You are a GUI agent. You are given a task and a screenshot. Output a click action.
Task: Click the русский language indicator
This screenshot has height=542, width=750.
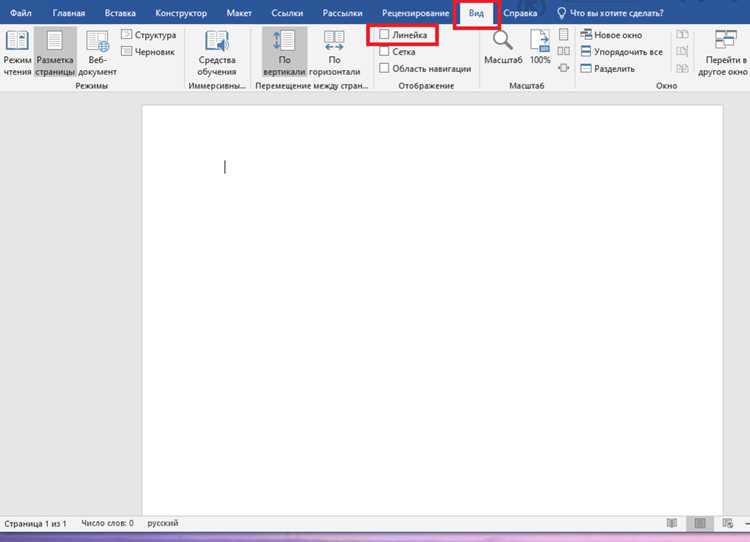pyautogui.click(x=163, y=523)
